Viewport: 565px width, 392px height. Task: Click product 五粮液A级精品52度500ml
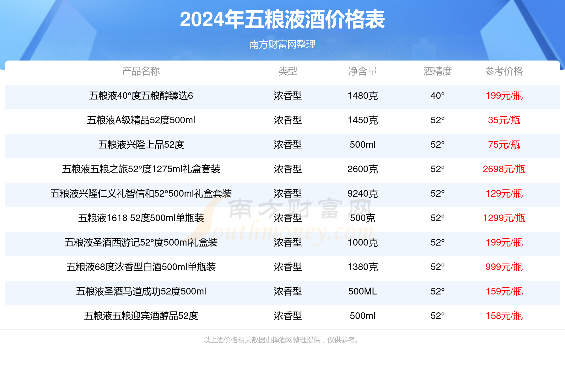click(141, 120)
